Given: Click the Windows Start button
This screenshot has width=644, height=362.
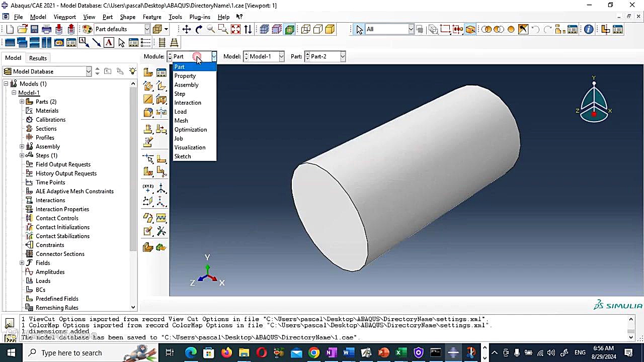Looking at the screenshot, I should tap(11, 353).
